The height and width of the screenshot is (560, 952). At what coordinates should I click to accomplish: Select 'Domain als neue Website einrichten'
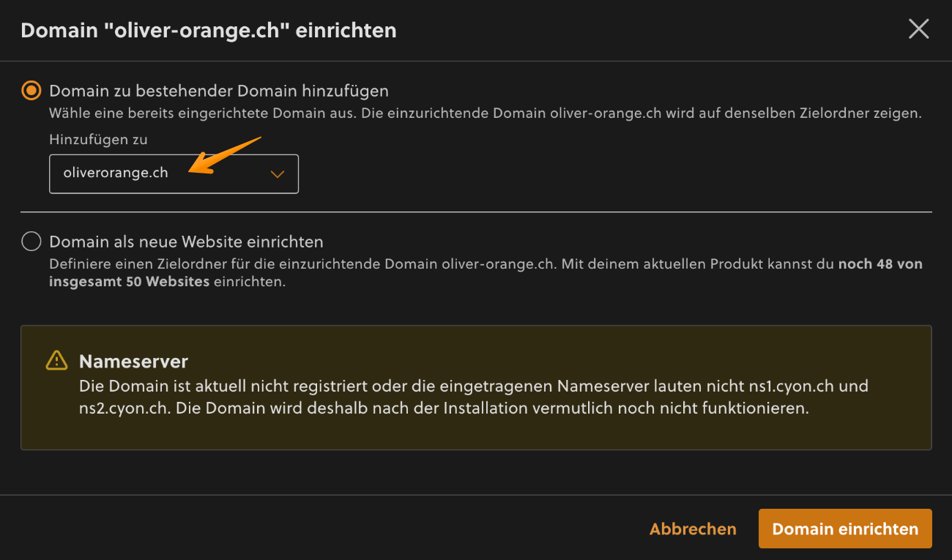point(31,241)
